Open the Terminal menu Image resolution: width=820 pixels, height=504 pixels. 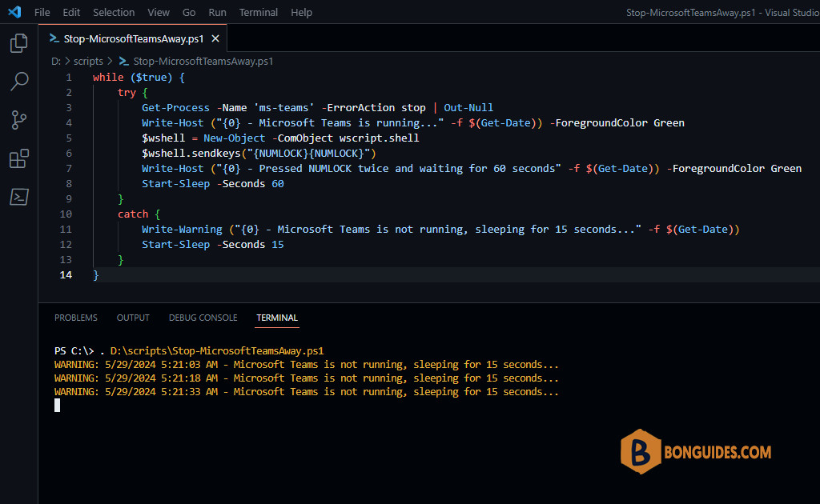pyautogui.click(x=259, y=12)
